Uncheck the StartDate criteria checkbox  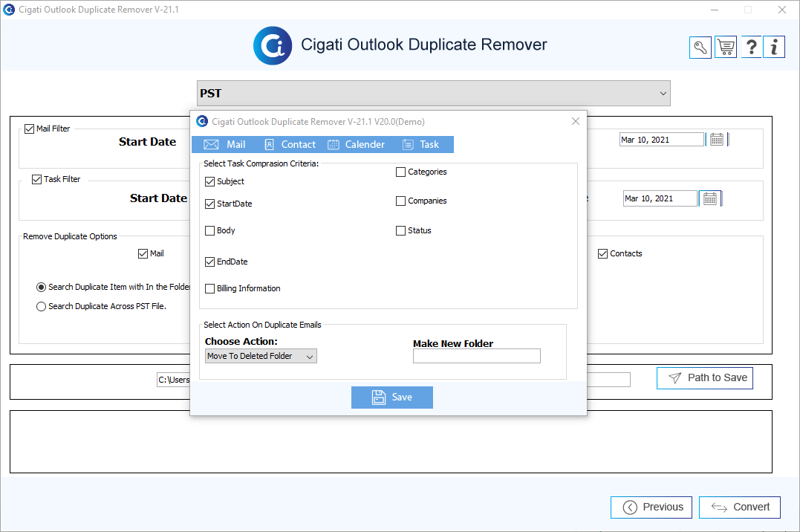tap(209, 204)
